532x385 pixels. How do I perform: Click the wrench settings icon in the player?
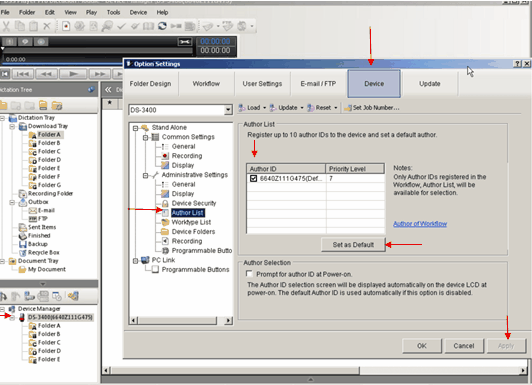[185, 42]
